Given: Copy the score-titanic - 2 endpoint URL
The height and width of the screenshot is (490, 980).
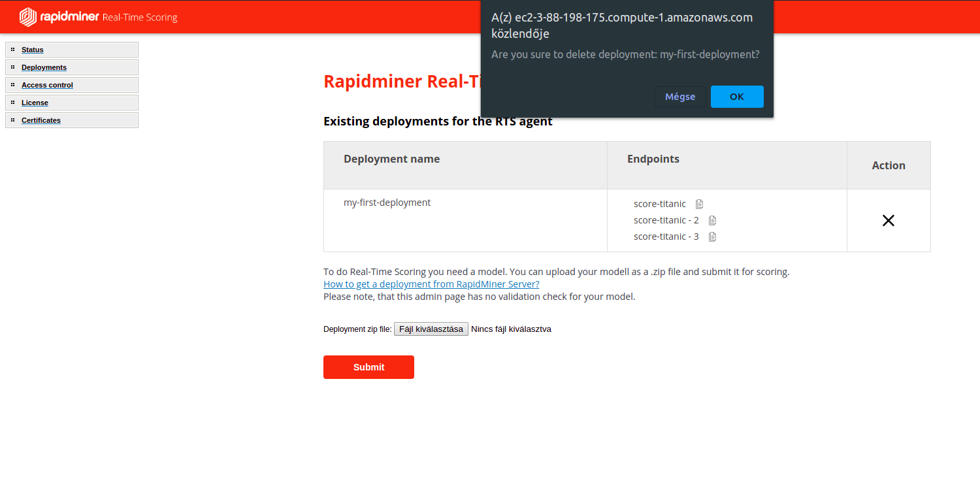Looking at the screenshot, I should pos(713,220).
